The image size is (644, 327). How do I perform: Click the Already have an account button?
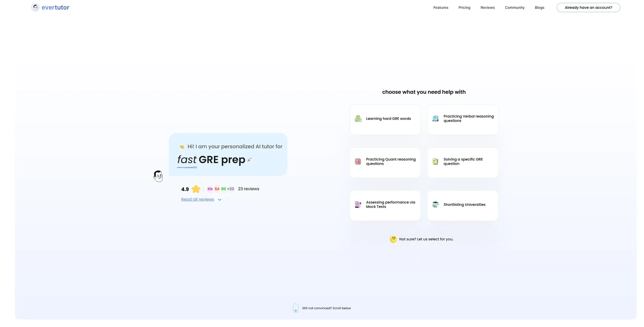tap(588, 8)
